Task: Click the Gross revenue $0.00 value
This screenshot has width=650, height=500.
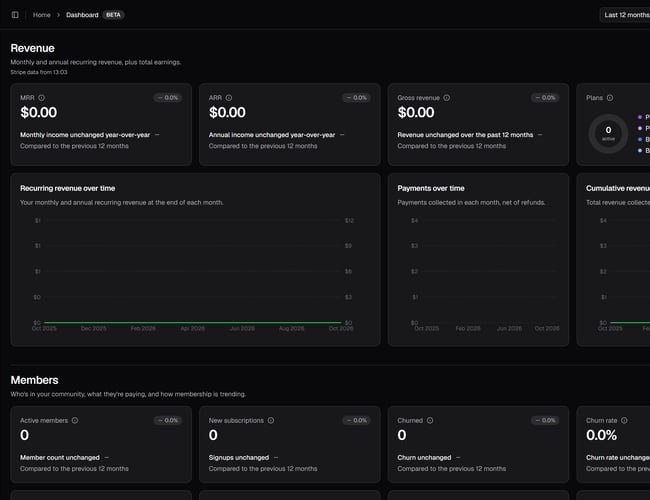Action: [416, 112]
